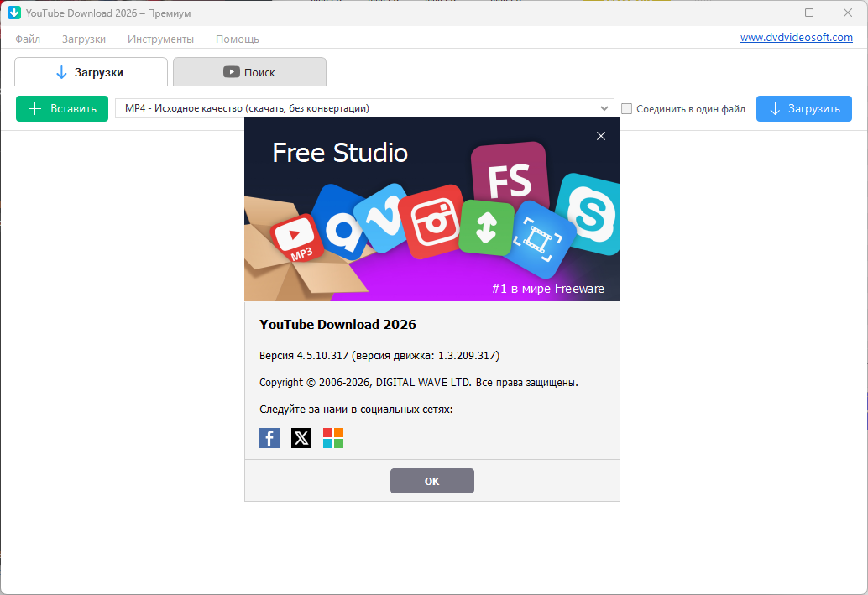This screenshot has width=868, height=595.
Task: Click the Skype icon in Free Studio banner
Action: click(x=592, y=213)
